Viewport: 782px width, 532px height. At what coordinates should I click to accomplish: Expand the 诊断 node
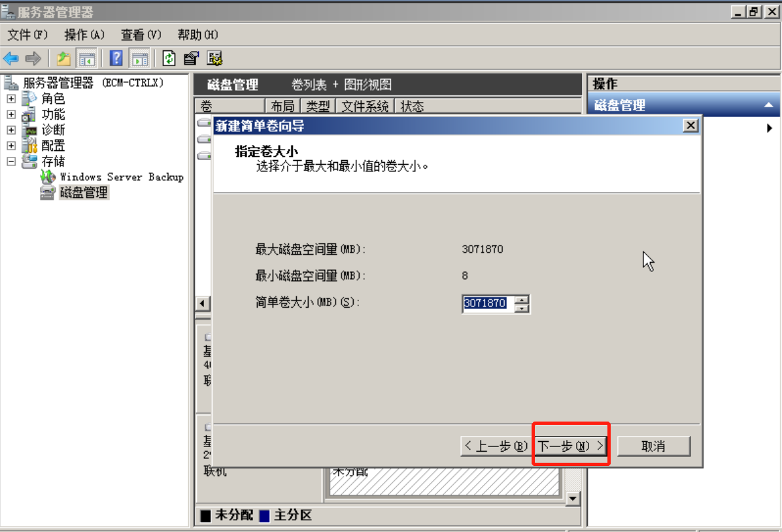tap(11, 129)
